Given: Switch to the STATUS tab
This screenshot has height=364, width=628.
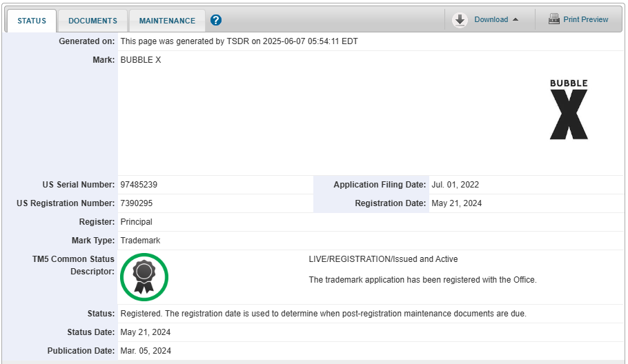Looking at the screenshot, I should click(x=32, y=21).
